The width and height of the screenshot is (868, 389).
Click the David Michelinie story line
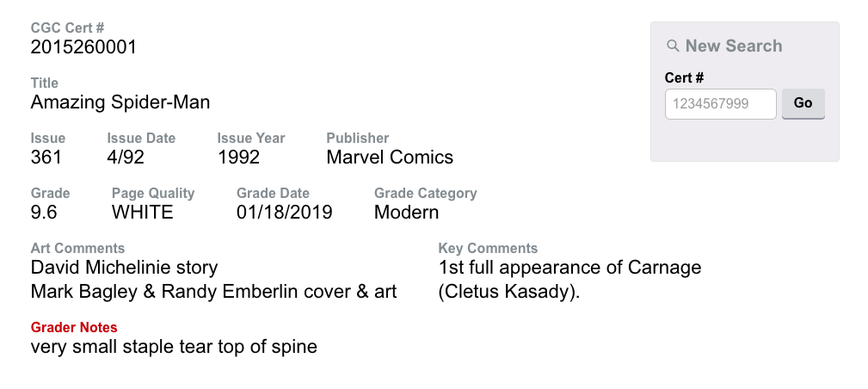[124, 268]
